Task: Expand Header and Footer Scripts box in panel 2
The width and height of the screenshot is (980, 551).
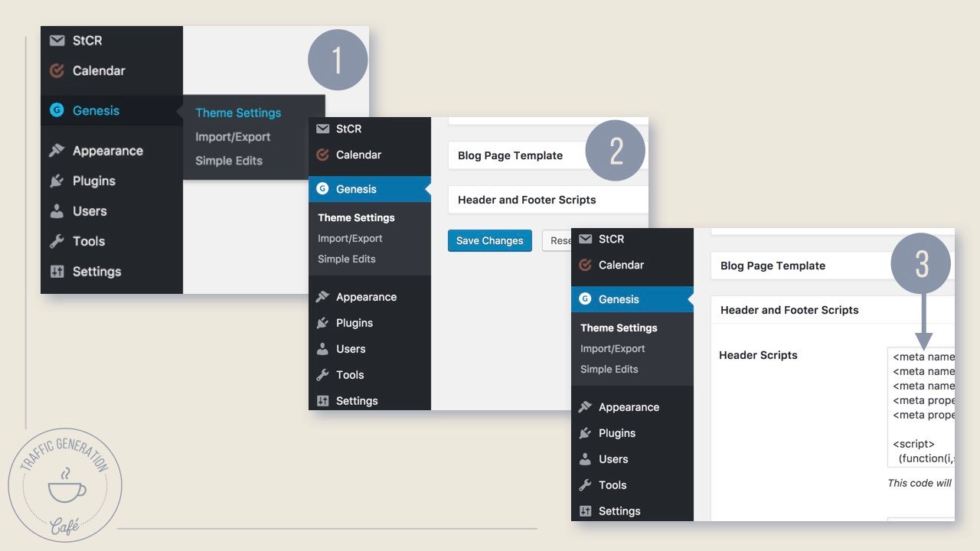Action: click(x=527, y=200)
